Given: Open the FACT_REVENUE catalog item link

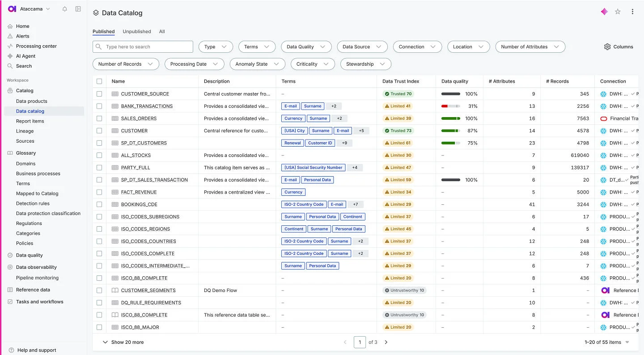Looking at the screenshot, I should pos(139,192).
